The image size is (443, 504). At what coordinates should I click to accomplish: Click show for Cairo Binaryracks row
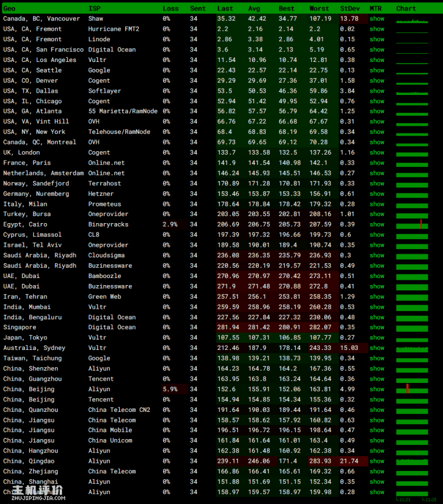[377, 224]
